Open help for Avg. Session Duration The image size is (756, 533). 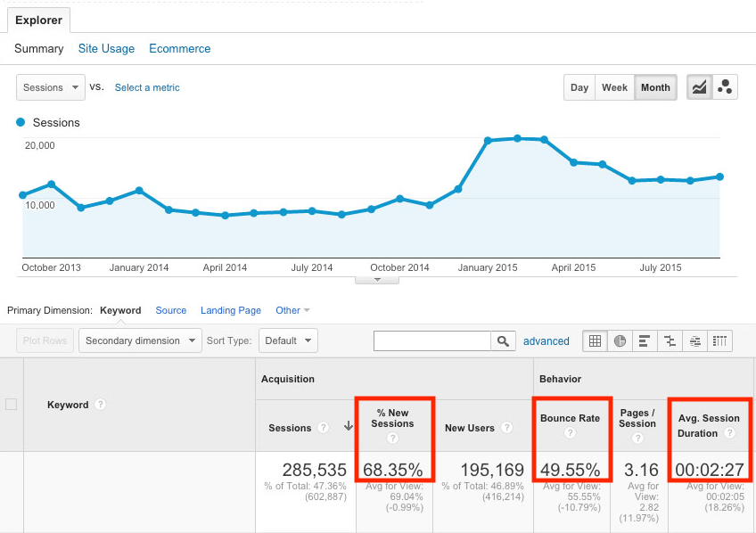click(x=730, y=433)
